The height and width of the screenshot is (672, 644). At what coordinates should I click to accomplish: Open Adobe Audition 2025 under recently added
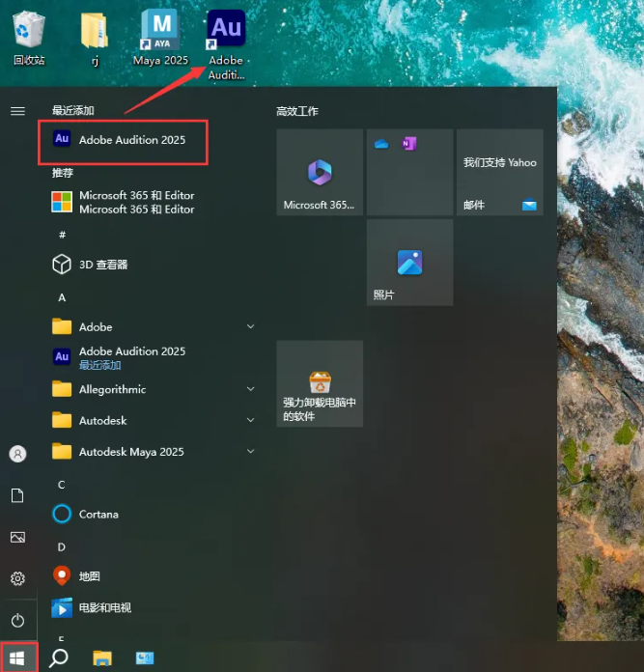coord(124,140)
